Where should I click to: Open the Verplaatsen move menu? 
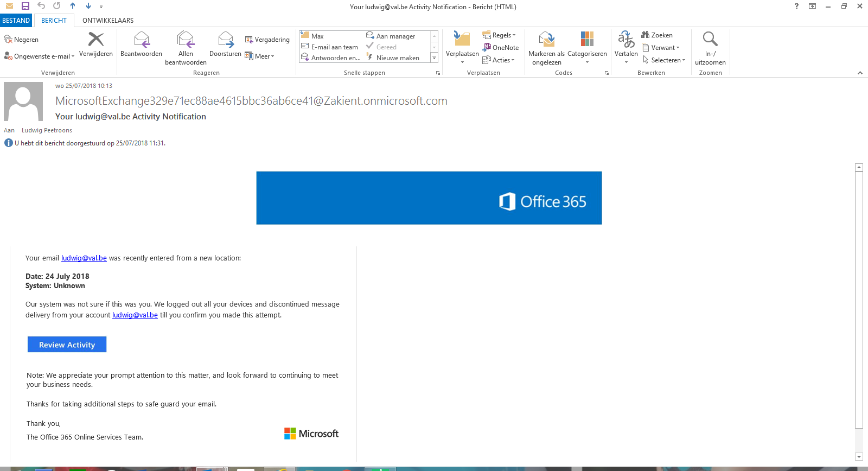coord(462,48)
